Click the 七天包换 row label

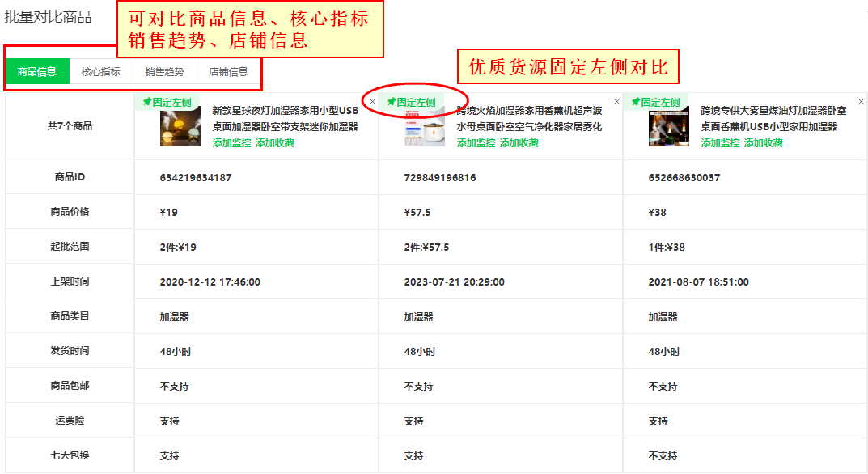(70, 455)
